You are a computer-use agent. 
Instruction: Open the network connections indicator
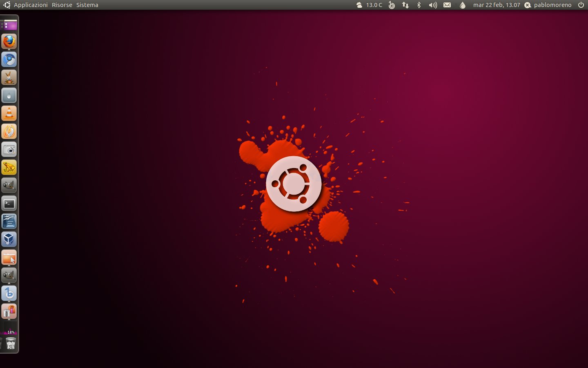click(405, 5)
